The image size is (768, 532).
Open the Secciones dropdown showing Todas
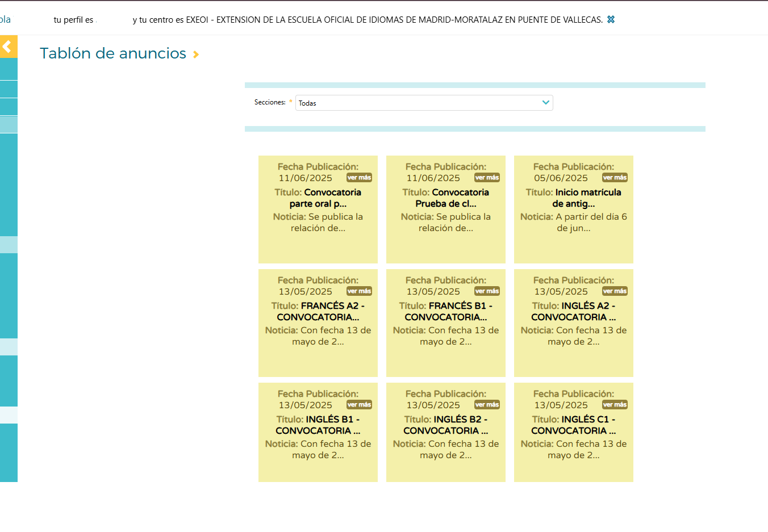(424, 103)
